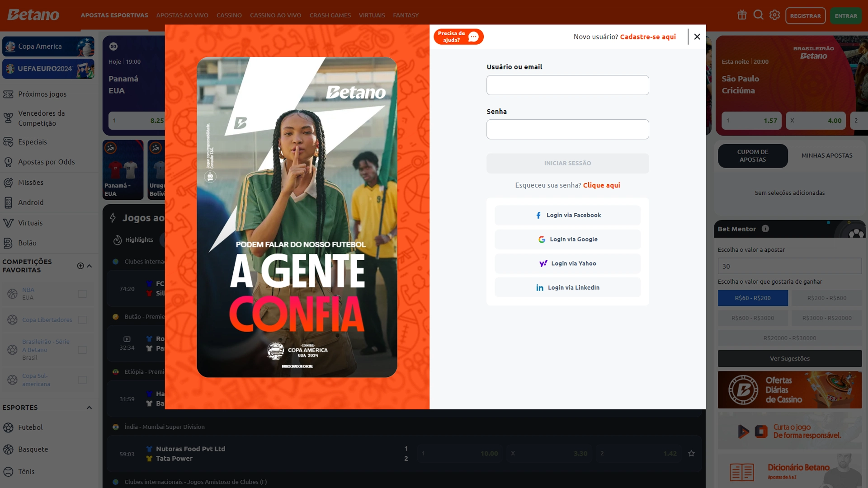Open Crash Games nav tab
Image resolution: width=868 pixels, height=488 pixels.
330,15
